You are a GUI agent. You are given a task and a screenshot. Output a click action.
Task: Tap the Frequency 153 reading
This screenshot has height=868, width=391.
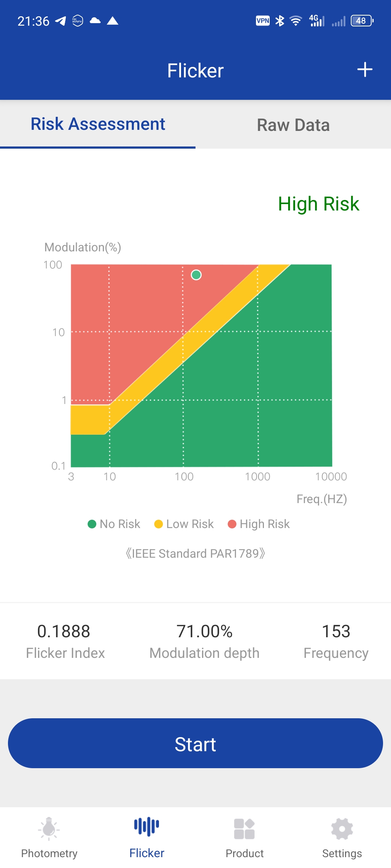(336, 631)
